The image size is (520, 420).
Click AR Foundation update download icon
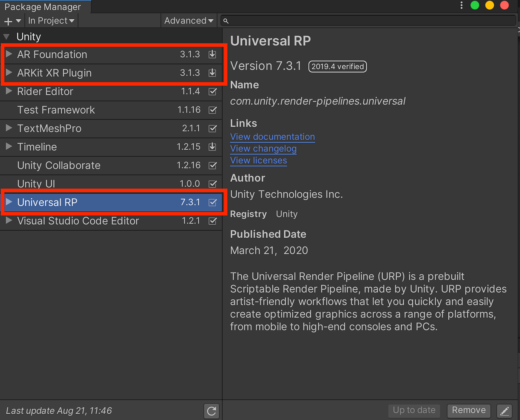(x=212, y=54)
